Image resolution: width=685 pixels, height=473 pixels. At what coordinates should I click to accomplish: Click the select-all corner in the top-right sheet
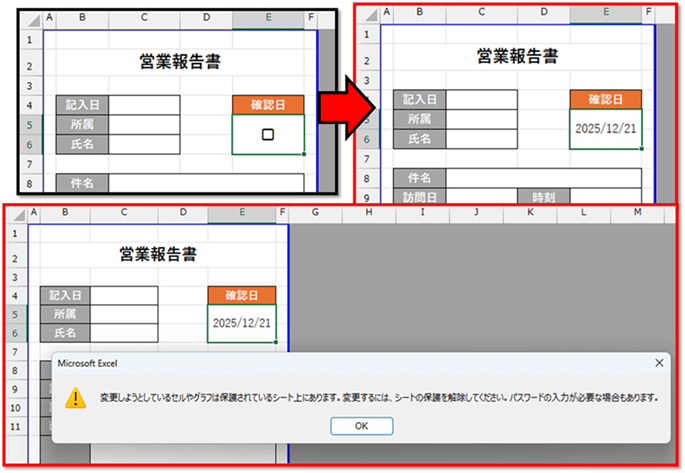point(369,13)
